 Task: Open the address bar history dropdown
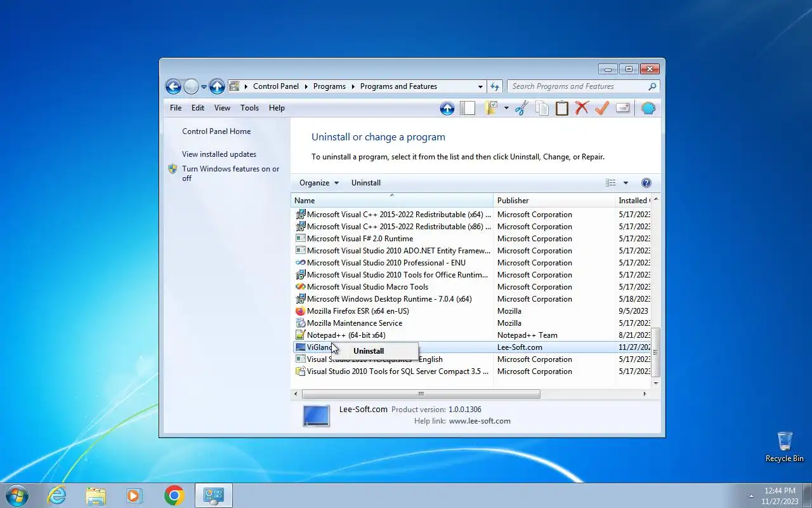[x=480, y=86]
